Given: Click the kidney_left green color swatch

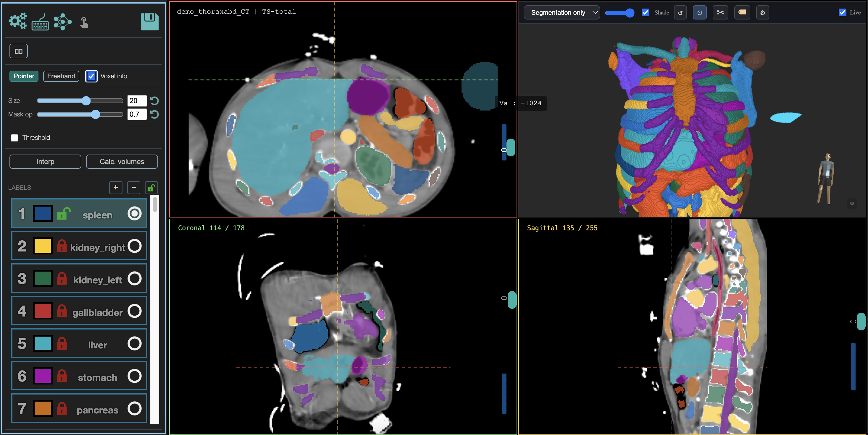Looking at the screenshot, I should tap(43, 278).
